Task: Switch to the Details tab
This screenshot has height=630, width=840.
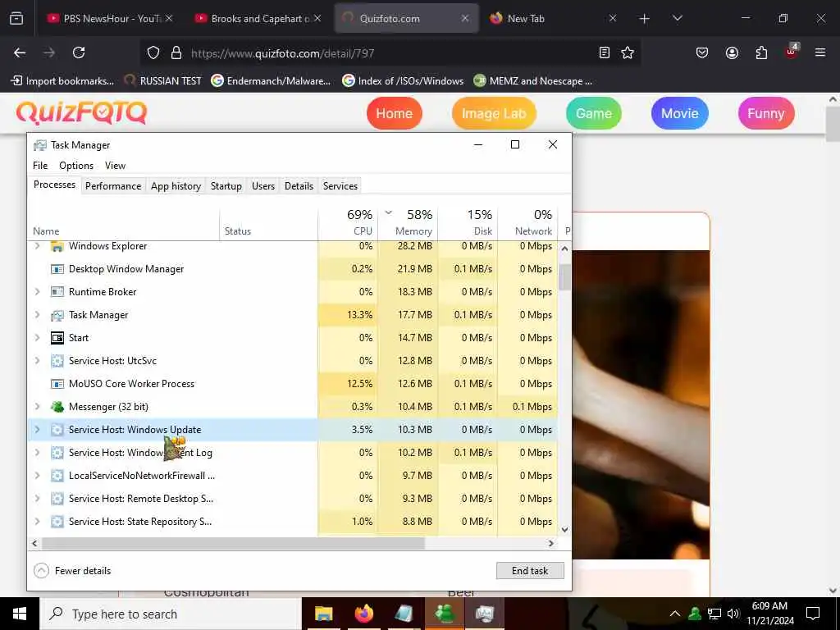Action: (299, 186)
